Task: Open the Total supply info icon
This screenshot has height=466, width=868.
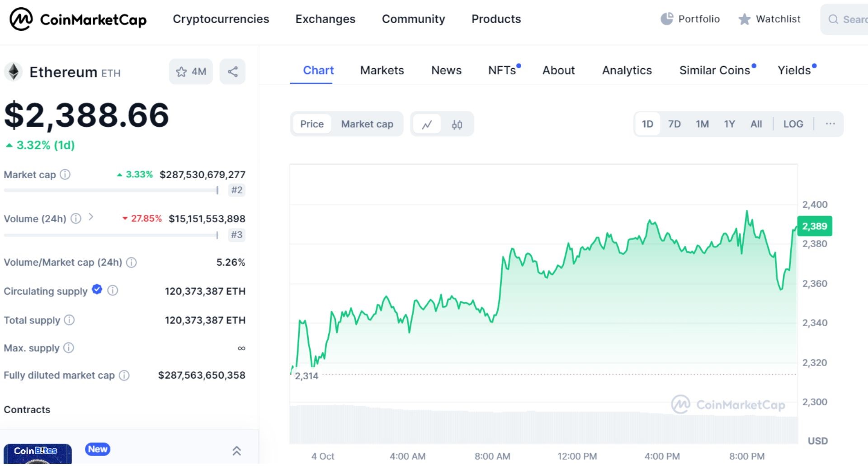Action: 69,320
